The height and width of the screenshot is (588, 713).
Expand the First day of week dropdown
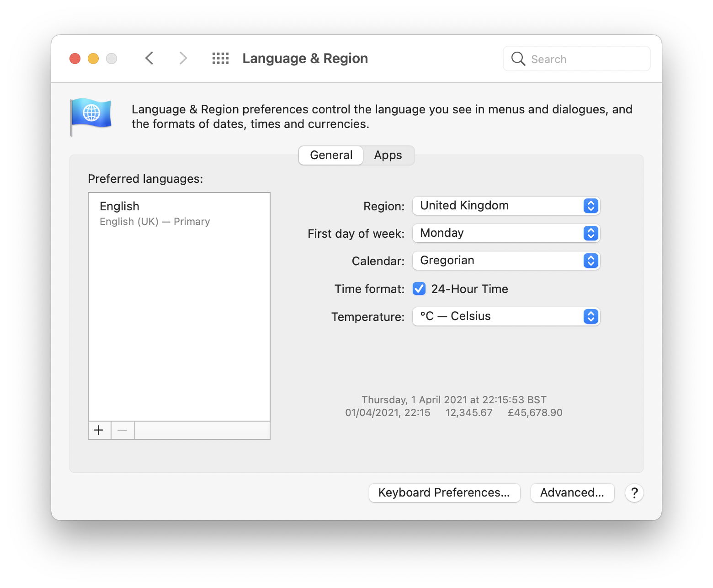coord(506,233)
